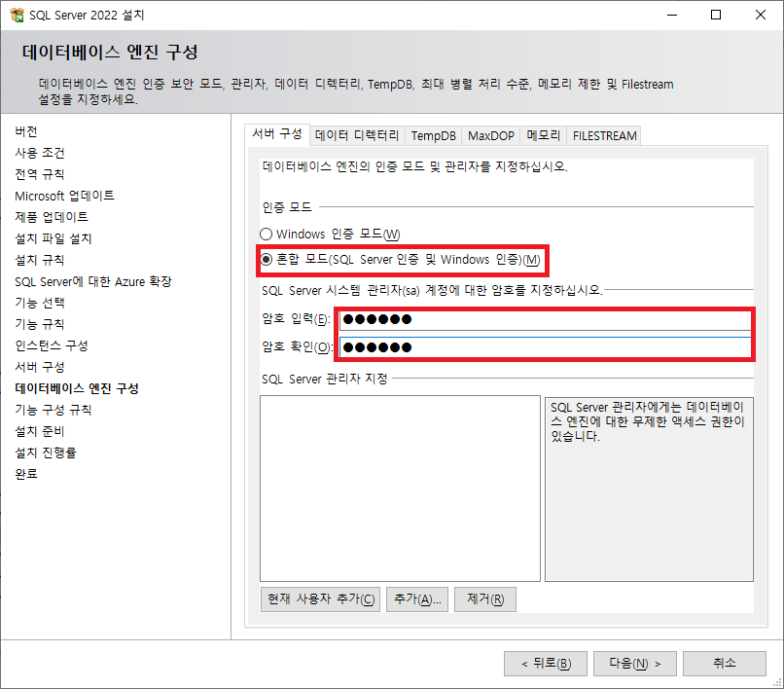Click 설치 진행률 step in sidebar
The width and height of the screenshot is (784, 689).
coord(46,453)
